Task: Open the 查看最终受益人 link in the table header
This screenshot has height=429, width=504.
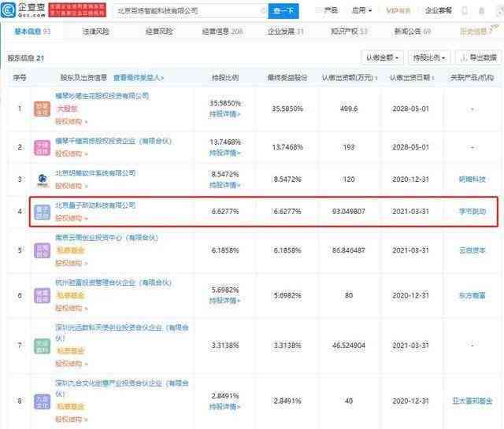Action: [139, 78]
